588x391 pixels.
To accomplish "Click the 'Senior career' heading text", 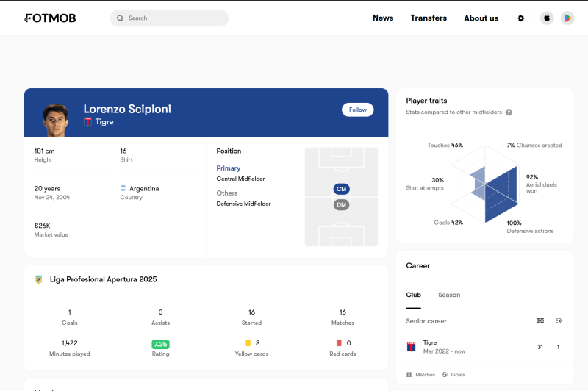I will tap(426, 321).
